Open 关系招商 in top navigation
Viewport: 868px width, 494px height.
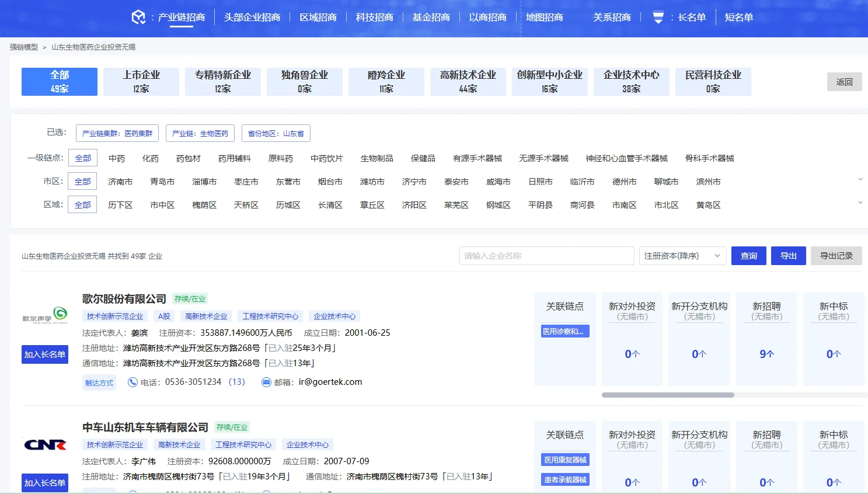tap(612, 18)
